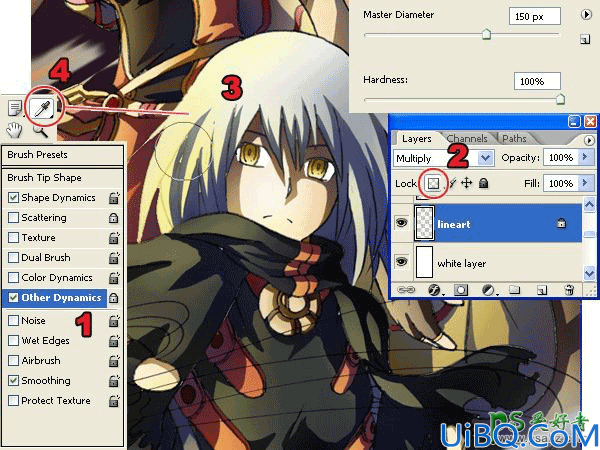The image size is (600, 450).
Task: Toggle the Shape Dynamics lock icon
Action: [x=114, y=197]
